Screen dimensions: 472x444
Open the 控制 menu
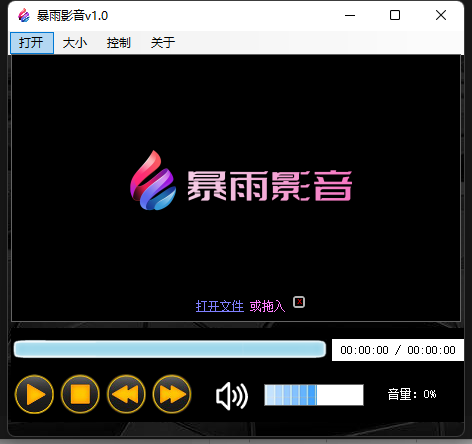click(x=118, y=43)
